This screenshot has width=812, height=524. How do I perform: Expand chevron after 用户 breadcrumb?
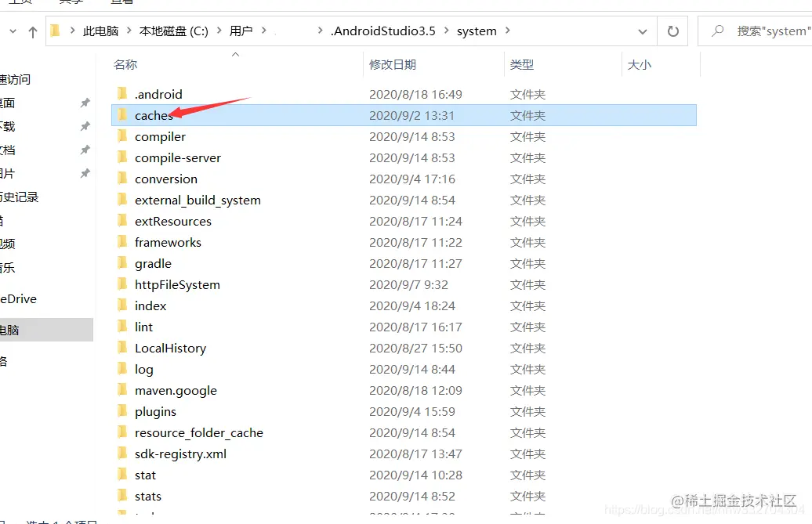pyautogui.click(x=263, y=31)
